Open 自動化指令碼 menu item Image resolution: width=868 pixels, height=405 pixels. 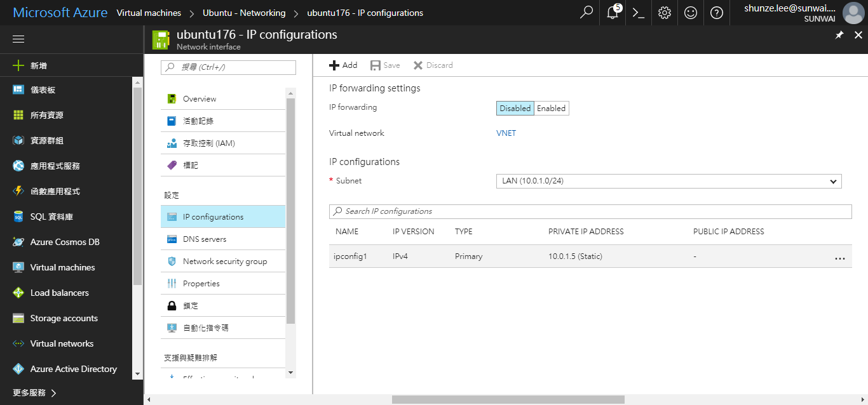[223, 328]
